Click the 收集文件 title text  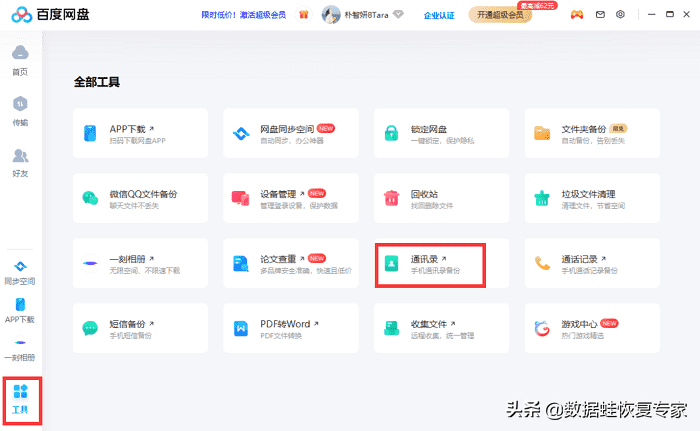[429, 324]
